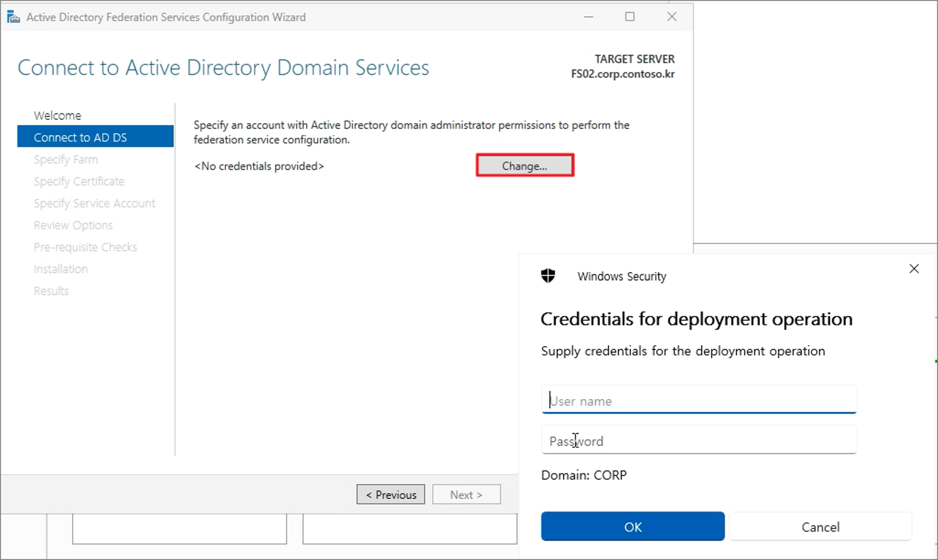Image resolution: width=938 pixels, height=560 pixels.
Task: Focus the User name field
Action: [698, 401]
